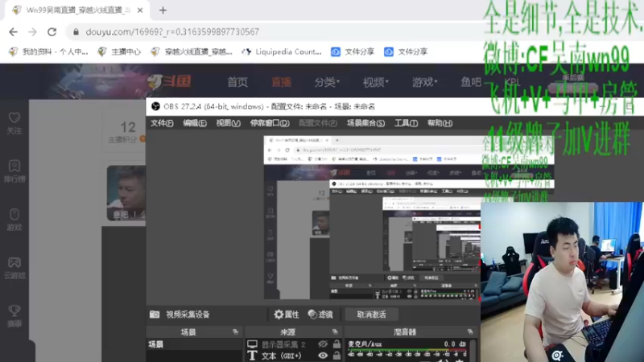Open OBS 配置文件(P) menu

click(318, 123)
